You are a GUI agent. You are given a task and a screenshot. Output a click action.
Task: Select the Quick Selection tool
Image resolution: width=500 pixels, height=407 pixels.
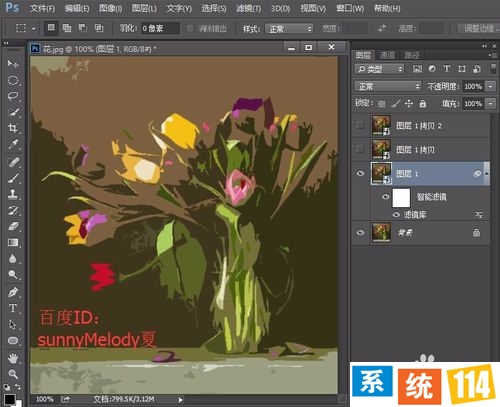[x=13, y=112]
